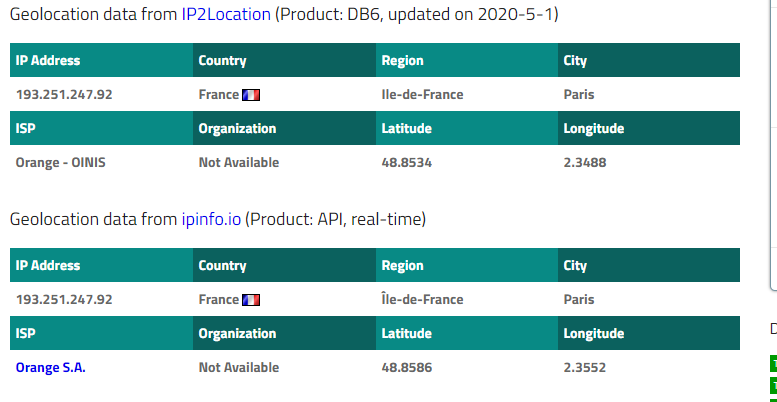Open the ipinfo.io link

(211, 219)
